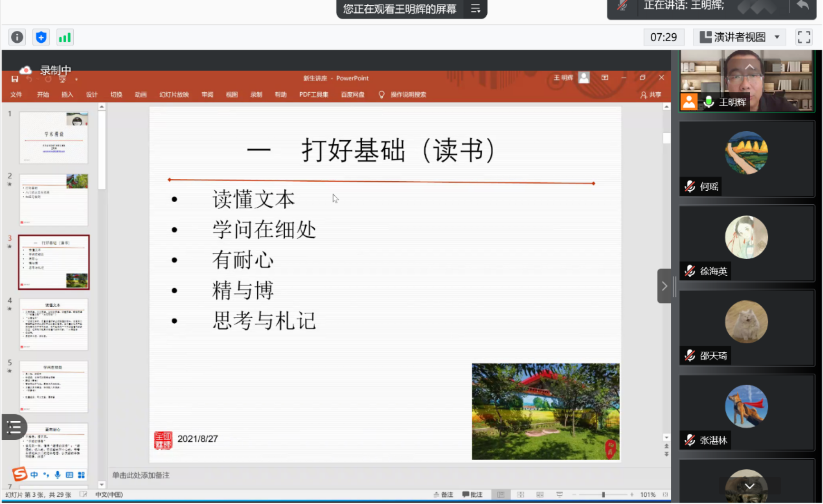The image size is (823, 504).
Task: Open the floating meeting menu list icon
Action: pos(14,427)
